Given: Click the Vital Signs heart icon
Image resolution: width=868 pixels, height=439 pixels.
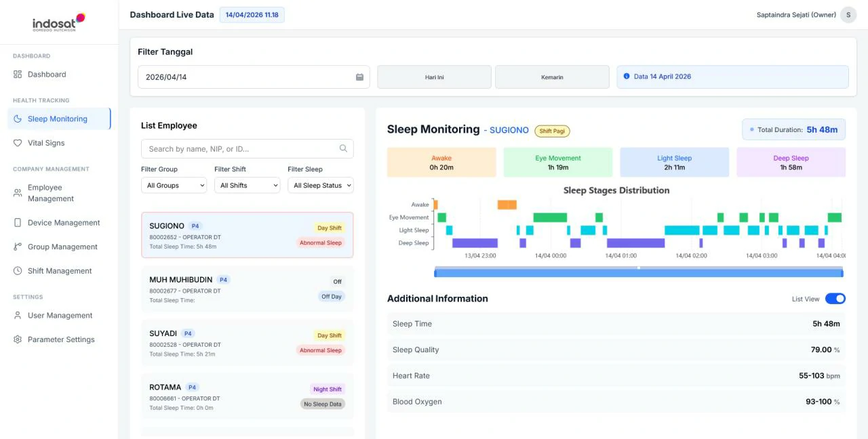Looking at the screenshot, I should pyautogui.click(x=18, y=144).
